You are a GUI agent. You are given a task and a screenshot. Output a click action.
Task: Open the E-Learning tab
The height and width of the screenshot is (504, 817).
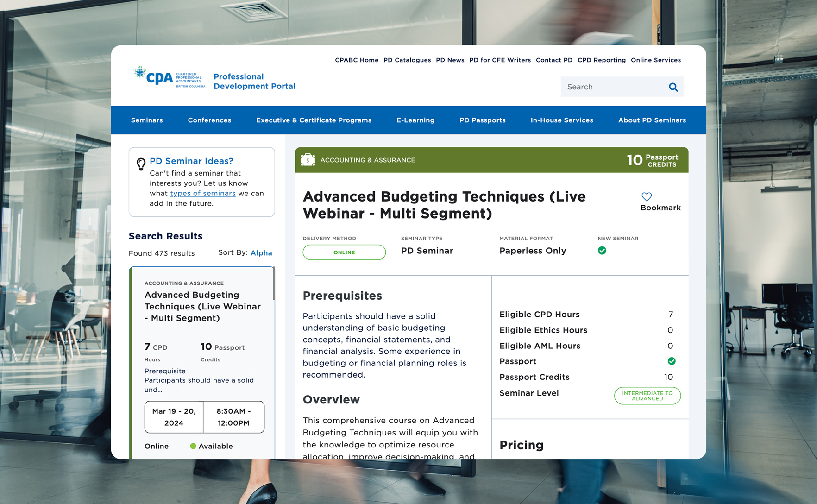[x=415, y=120]
